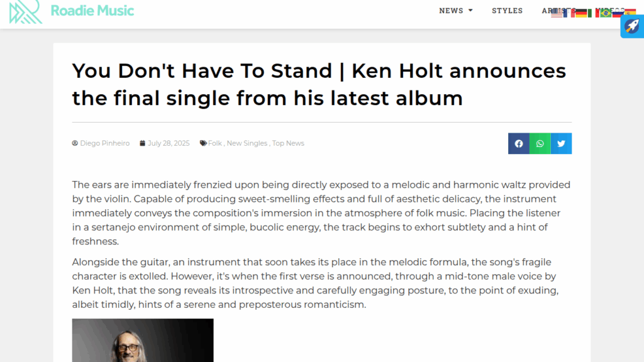
Task: Share article on Twitter
Action: pyautogui.click(x=561, y=143)
